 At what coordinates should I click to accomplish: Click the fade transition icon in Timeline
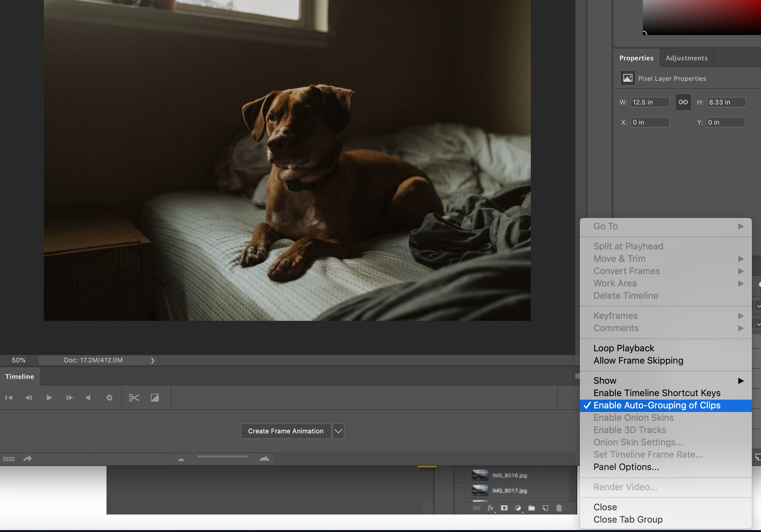tap(155, 397)
